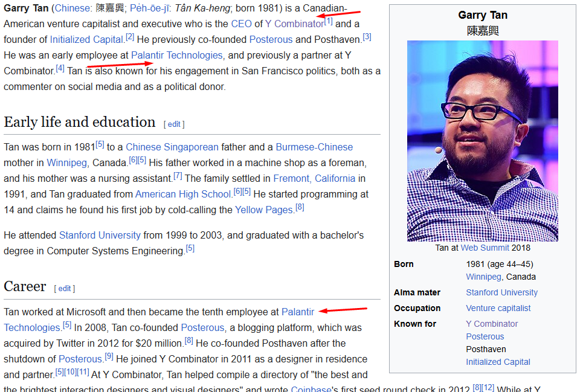Open citation [6] after Winnipeg, Canada
Viewport: 583px width, 392px height.
pos(133,160)
